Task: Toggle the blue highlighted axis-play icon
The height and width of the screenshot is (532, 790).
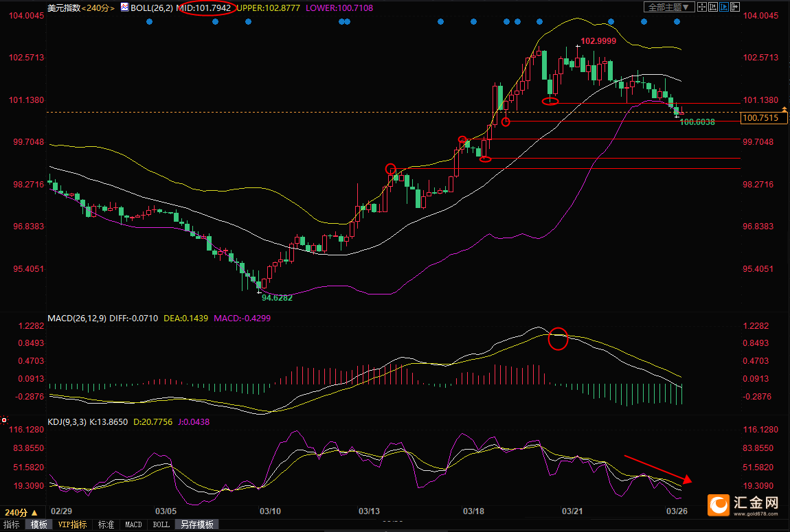Action: click(724, 7)
